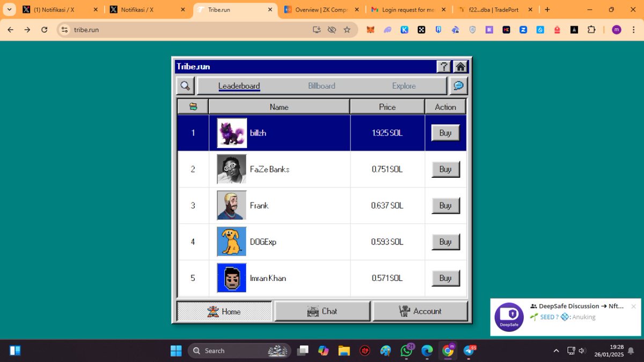The width and height of the screenshot is (644, 362).
Task: Open Frank avatar image
Action: coord(232,205)
